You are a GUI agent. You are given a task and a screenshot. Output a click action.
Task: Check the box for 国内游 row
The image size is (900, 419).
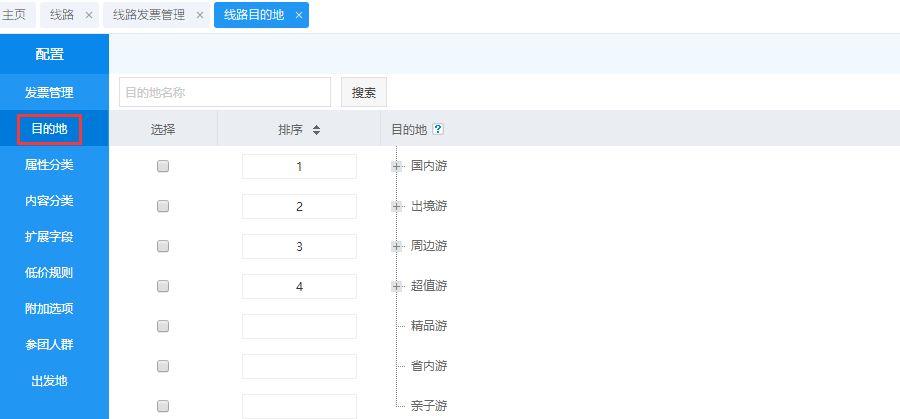163,167
